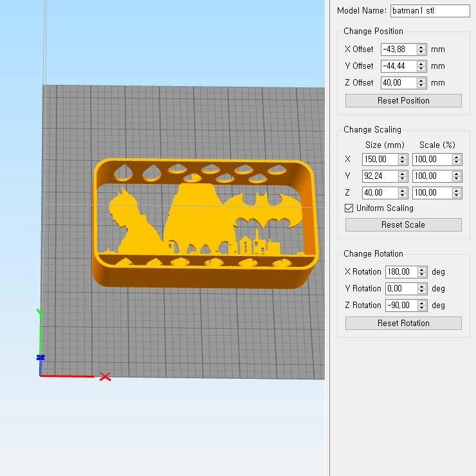Click the Z Size (mm) field
This screenshot has height=476, width=476.
[x=380, y=192]
